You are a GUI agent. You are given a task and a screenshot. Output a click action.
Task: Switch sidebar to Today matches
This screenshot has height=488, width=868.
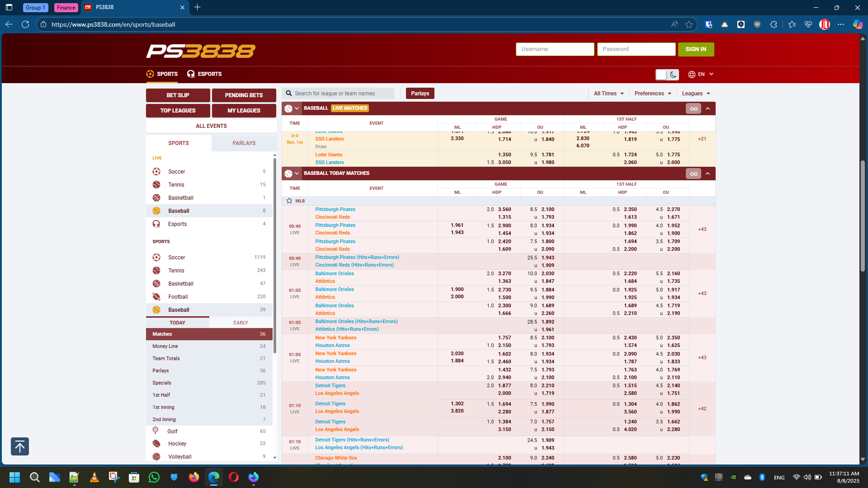click(x=178, y=323)
